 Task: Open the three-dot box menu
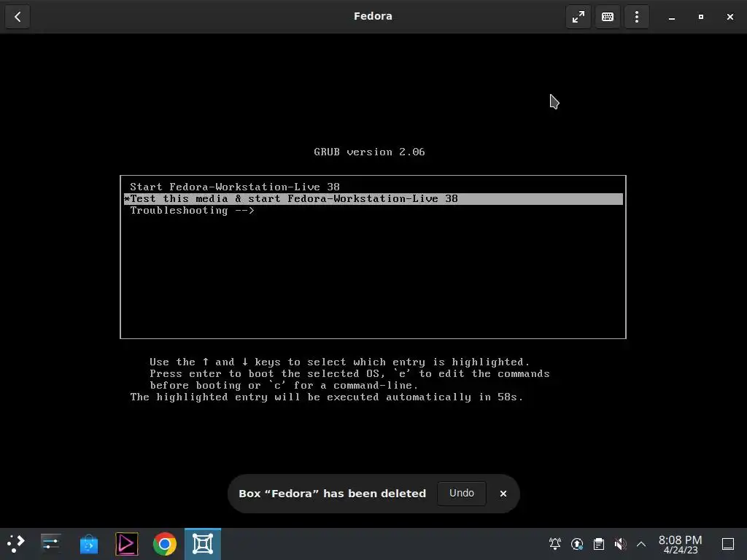636,17
